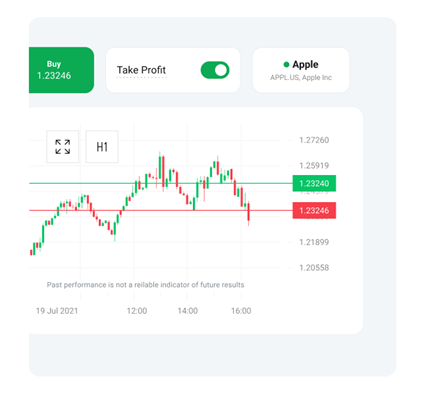Click the green dot beside Apple
This screenshot has height=395, width=425.
point(286,64)
